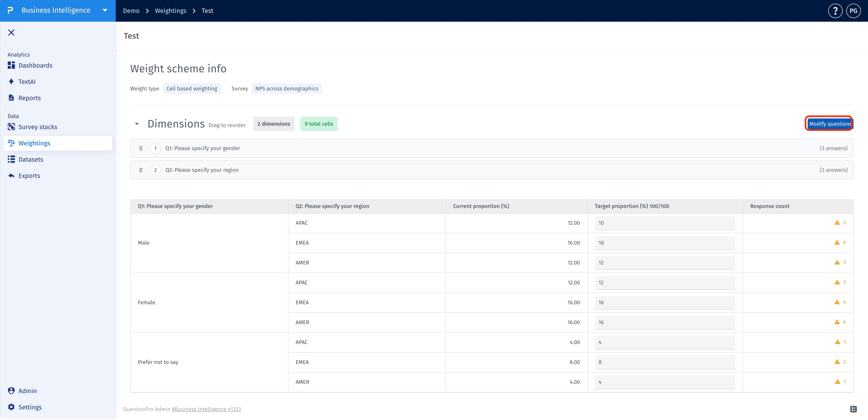Select the Q1 Please specify your gender row
The height and width of the screenshot is (420, 868).
click(x=492, y=148)
